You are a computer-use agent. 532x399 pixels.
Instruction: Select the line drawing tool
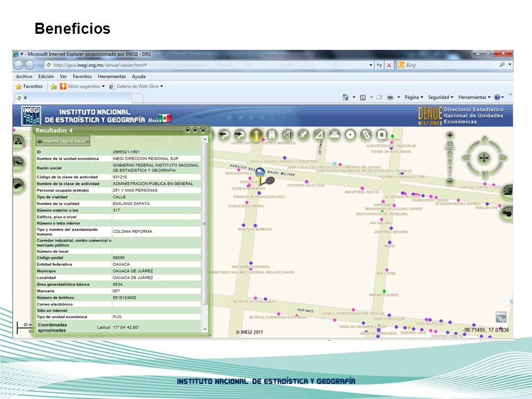[x=366, y=135]
